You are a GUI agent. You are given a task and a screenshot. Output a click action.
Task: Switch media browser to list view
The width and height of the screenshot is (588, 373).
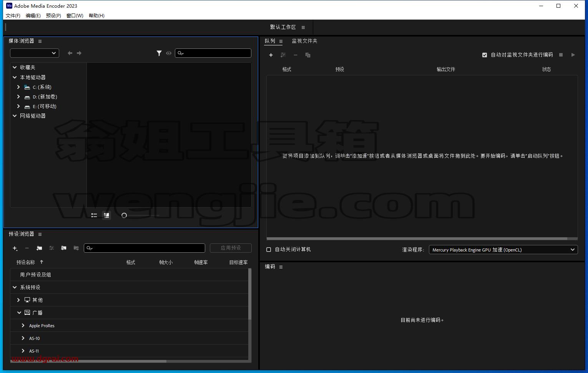(94, 215)
